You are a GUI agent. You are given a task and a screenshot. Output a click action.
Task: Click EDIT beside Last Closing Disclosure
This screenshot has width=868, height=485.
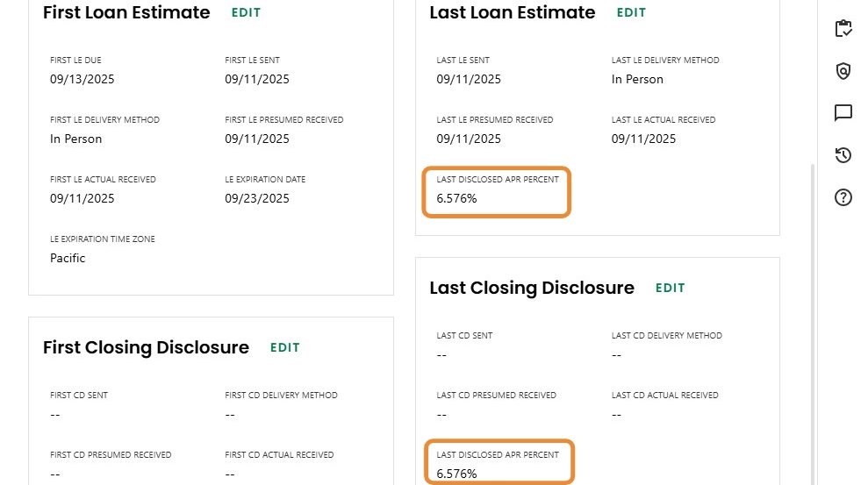coord(670,289)
